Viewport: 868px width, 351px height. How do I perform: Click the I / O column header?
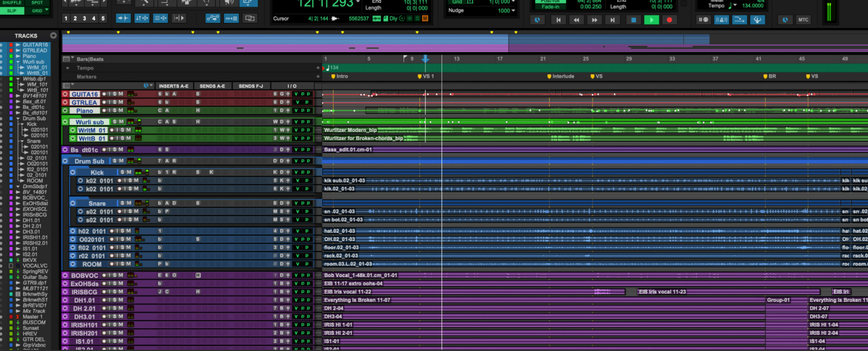click(292, 86)
